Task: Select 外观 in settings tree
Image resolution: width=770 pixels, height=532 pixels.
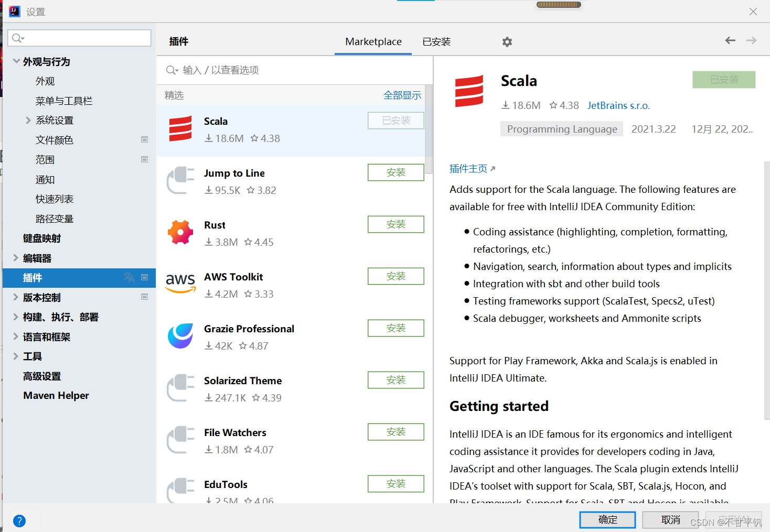Action: pos(45,81)
